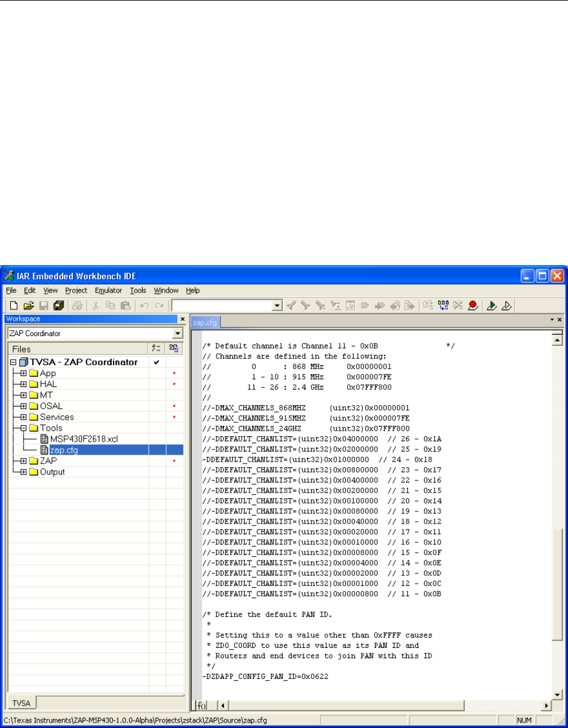This screenshot has height=728, width=568.
Task: Open the Edit menu
Action: (x=30, y=291)
